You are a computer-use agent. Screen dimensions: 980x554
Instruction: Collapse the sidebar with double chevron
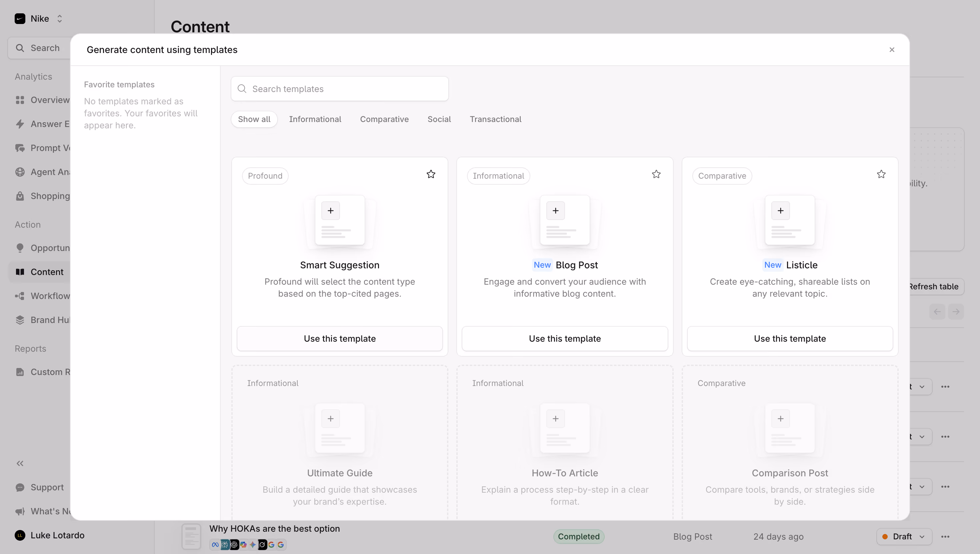[x=20, y=463]
